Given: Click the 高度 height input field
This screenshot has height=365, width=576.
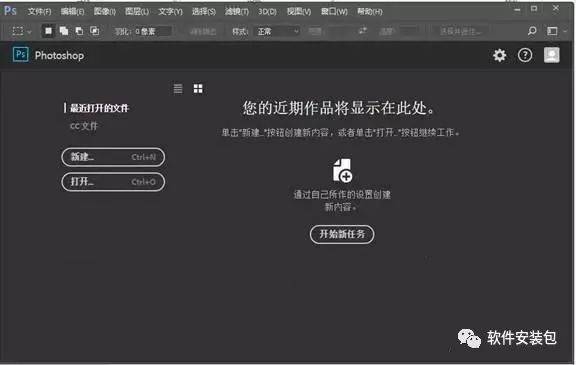Looking at the screenshot, I should [408, 32].
